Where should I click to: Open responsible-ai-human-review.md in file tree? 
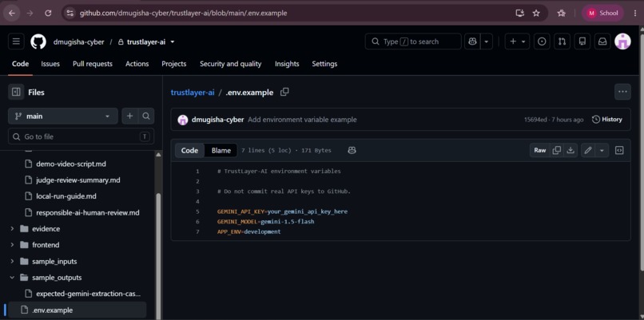point(87,212)
